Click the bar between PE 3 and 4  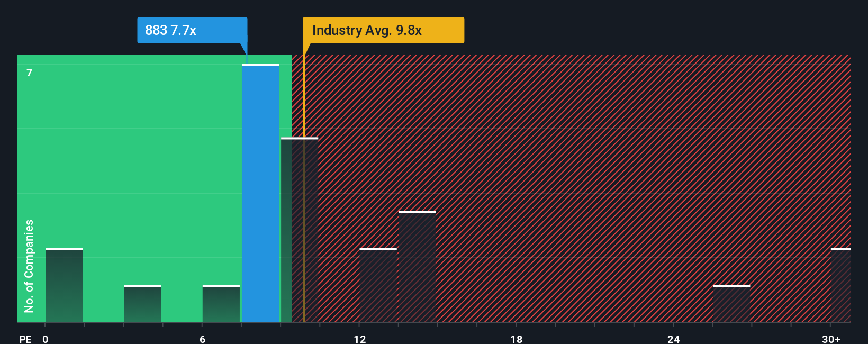pos(142,304)
